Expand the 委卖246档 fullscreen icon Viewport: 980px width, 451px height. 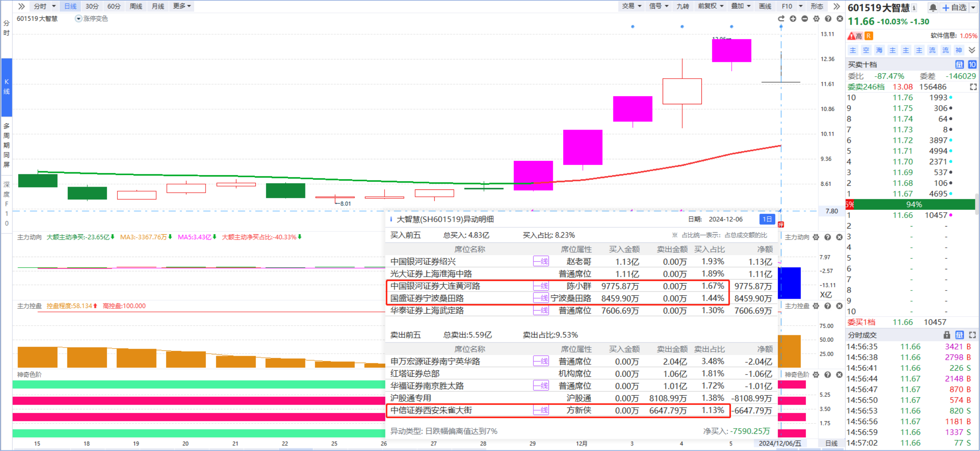(x=973, y=87)
